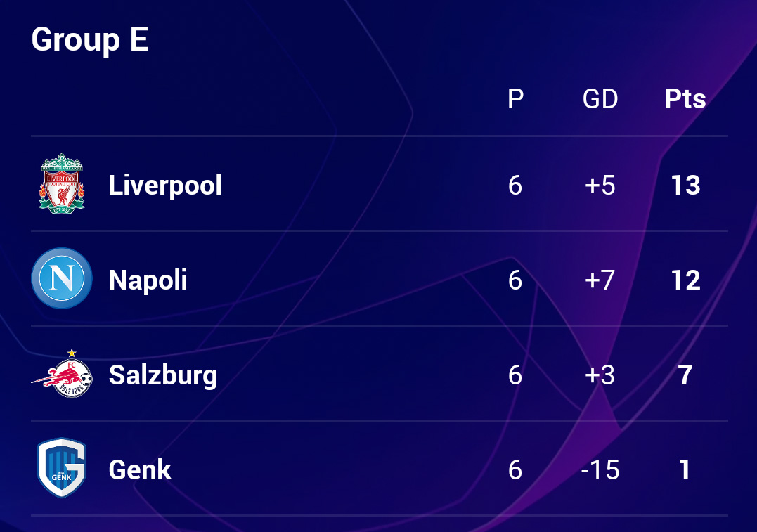Click the Genk club crest

tap(62, 469)
